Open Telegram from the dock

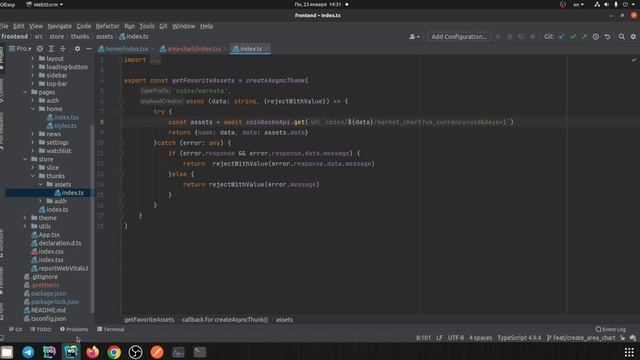28,352
